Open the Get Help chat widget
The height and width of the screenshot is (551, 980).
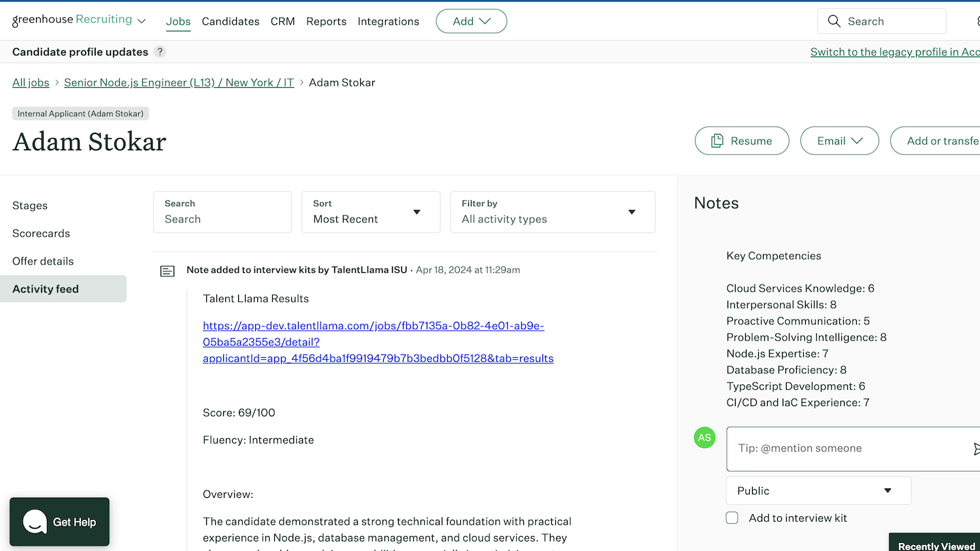click(x=60, y=522)
